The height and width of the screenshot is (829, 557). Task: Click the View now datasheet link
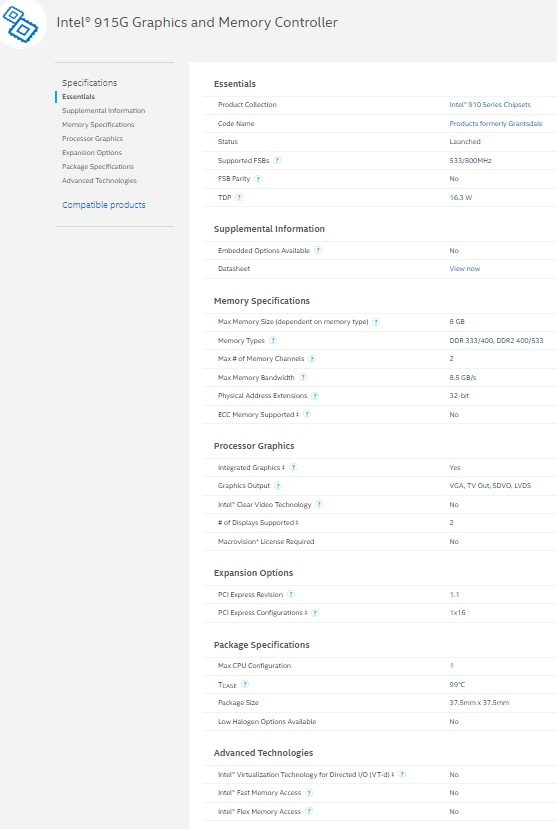tap(465, 269)
